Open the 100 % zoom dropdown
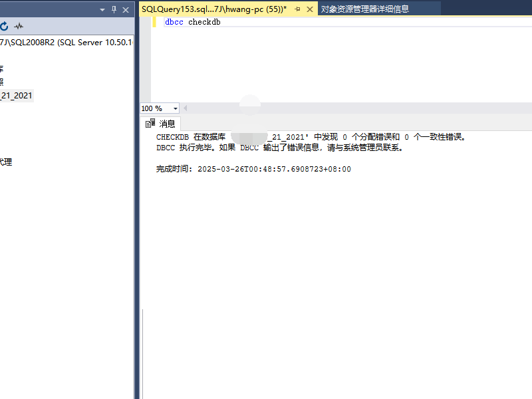 (176, 108)
